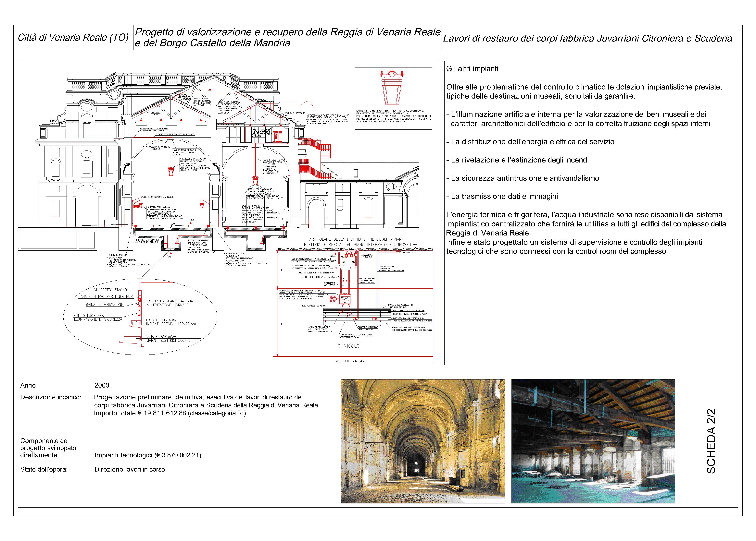Screen dimensions: 756x541
Task: Click the 'CONDOTTO SBARRE 4x150A' annotation
Action: tap(170, 301)
